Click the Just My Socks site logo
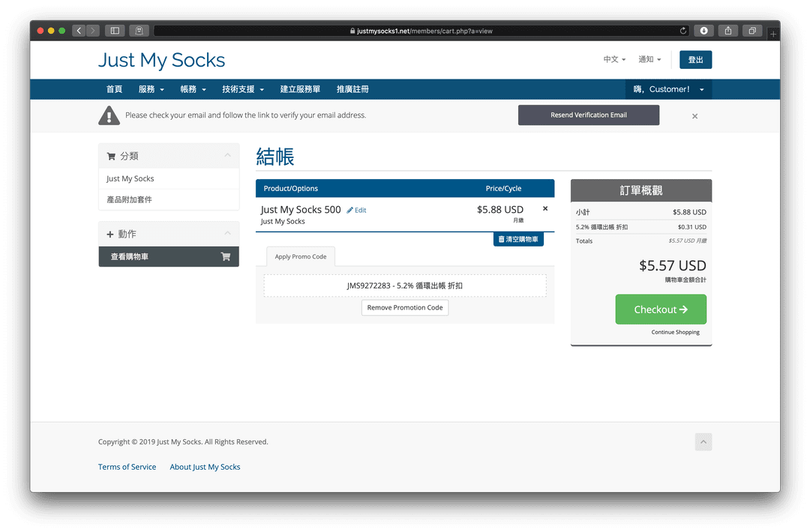 tap(162, 61)
